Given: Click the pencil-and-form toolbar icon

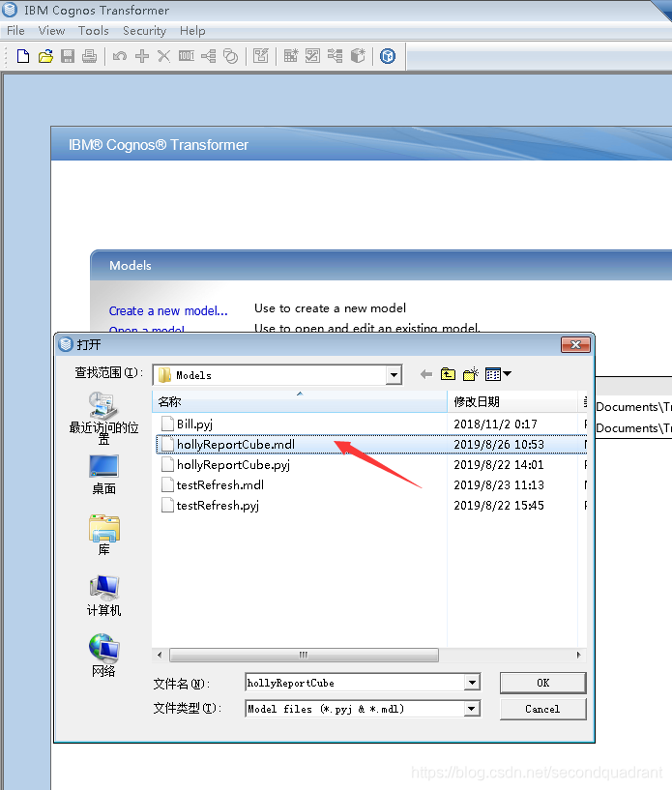Looking at the screenshot, I should click(261, 56).
